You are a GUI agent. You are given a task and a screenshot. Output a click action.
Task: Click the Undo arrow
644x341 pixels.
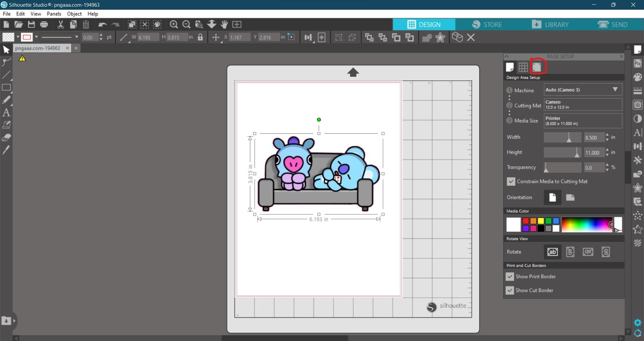[102, 24]
